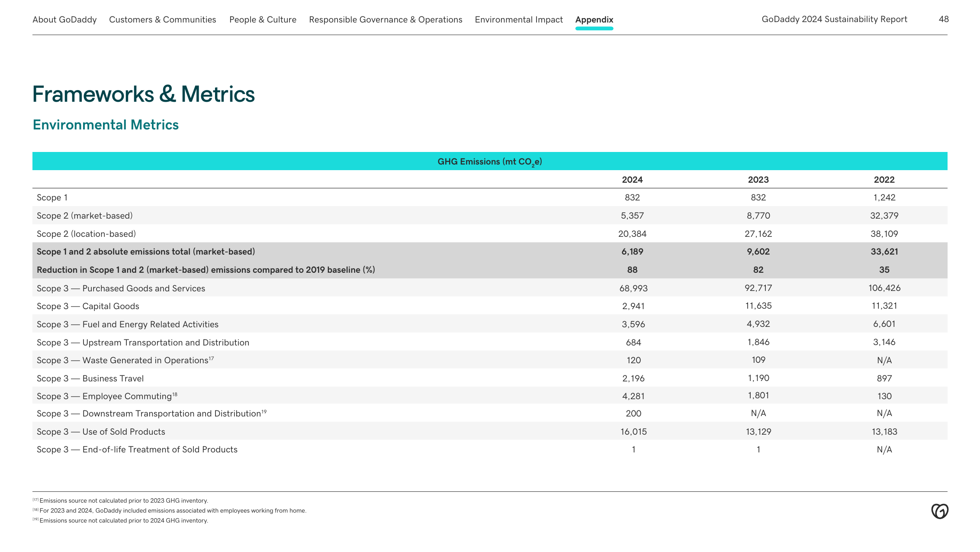This screenshot has width=980, height=552.
Task: Click the value 68,993
Action: coord(633,288)
